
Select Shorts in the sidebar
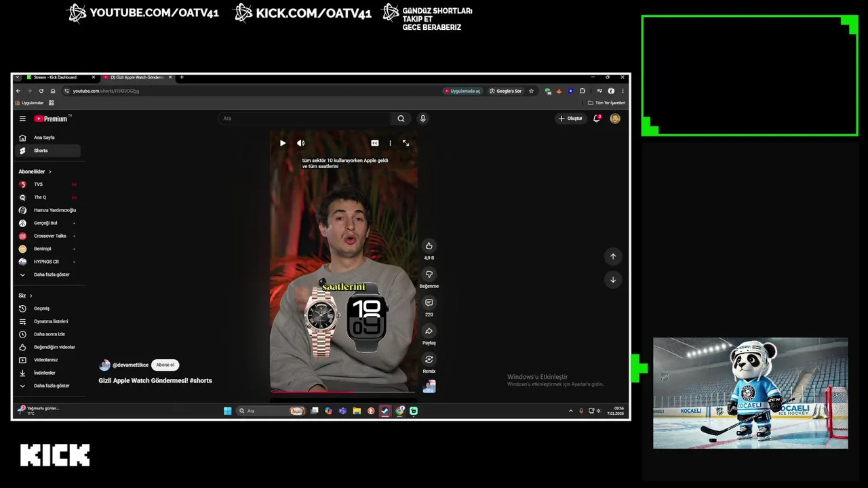[x=47, y=150]
